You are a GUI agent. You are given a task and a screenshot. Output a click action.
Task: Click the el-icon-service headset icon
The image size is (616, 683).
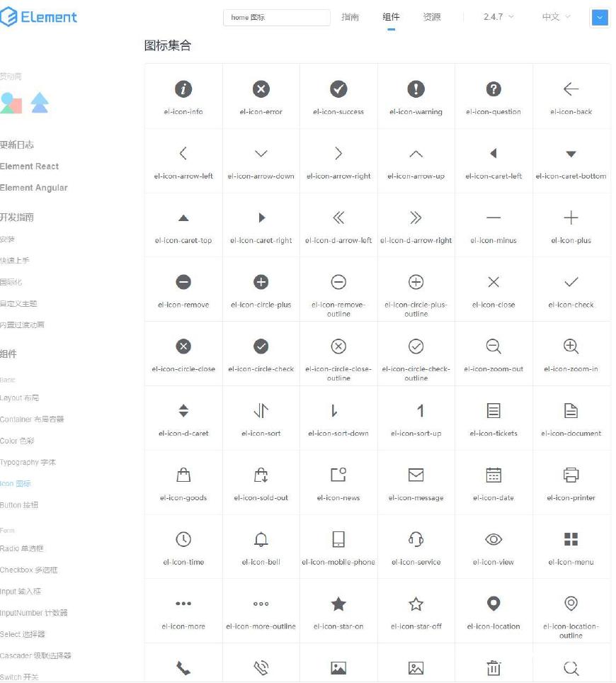click(x=416, y=539)
